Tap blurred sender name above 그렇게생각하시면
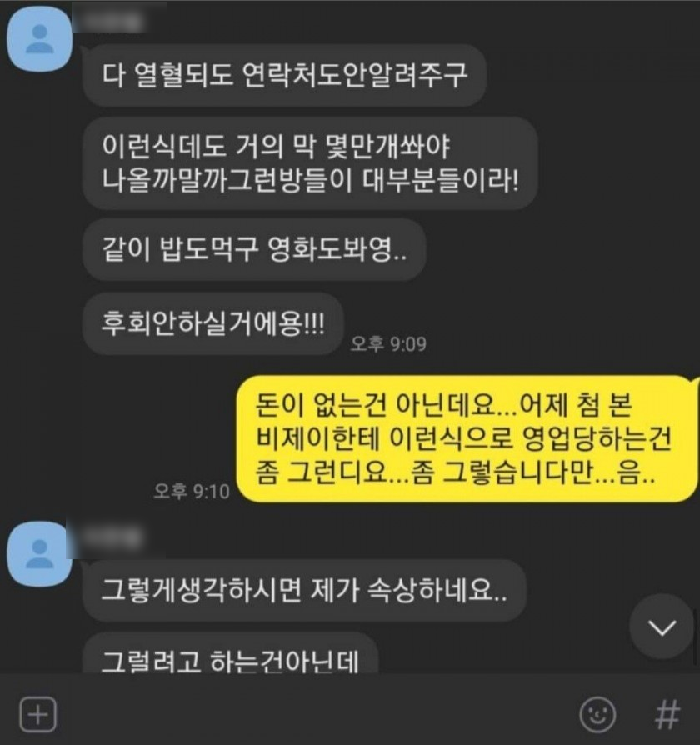 (x=112, y=537)
